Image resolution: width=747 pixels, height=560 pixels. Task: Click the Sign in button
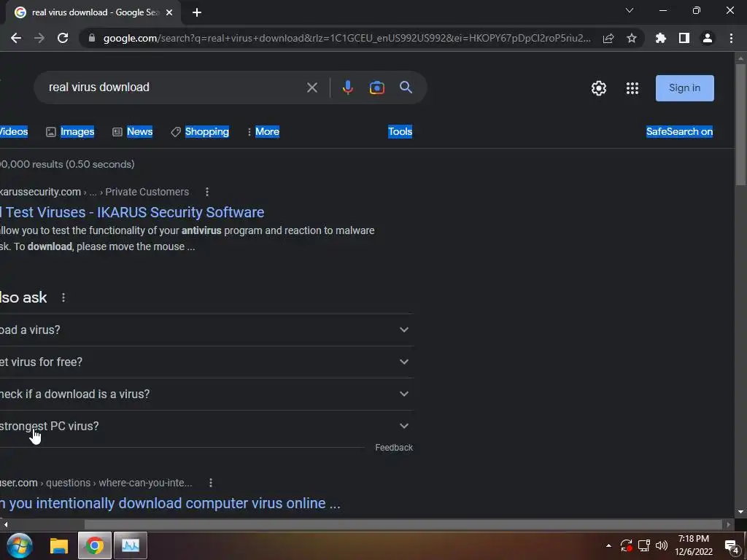pos(684,88)
